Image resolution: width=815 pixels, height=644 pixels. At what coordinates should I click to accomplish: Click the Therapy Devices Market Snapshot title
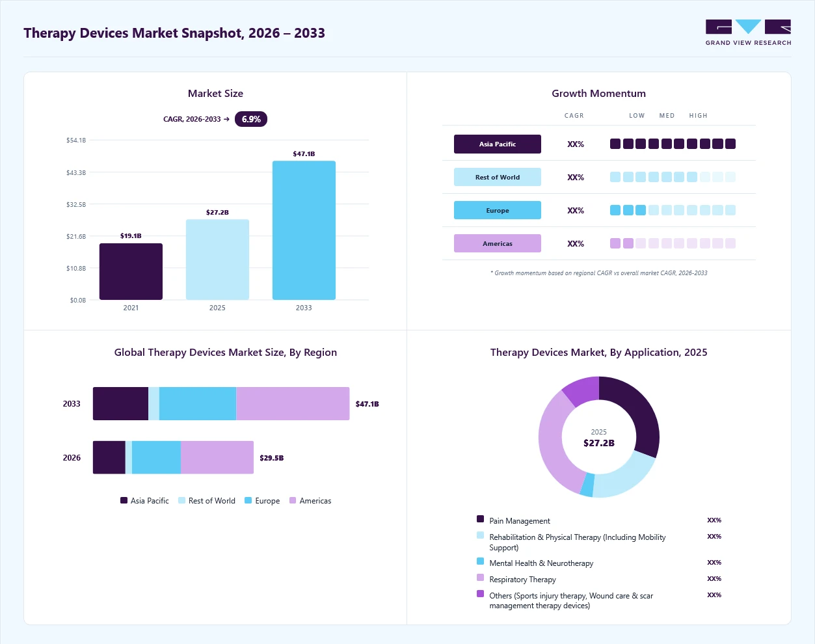pos(174,33)
